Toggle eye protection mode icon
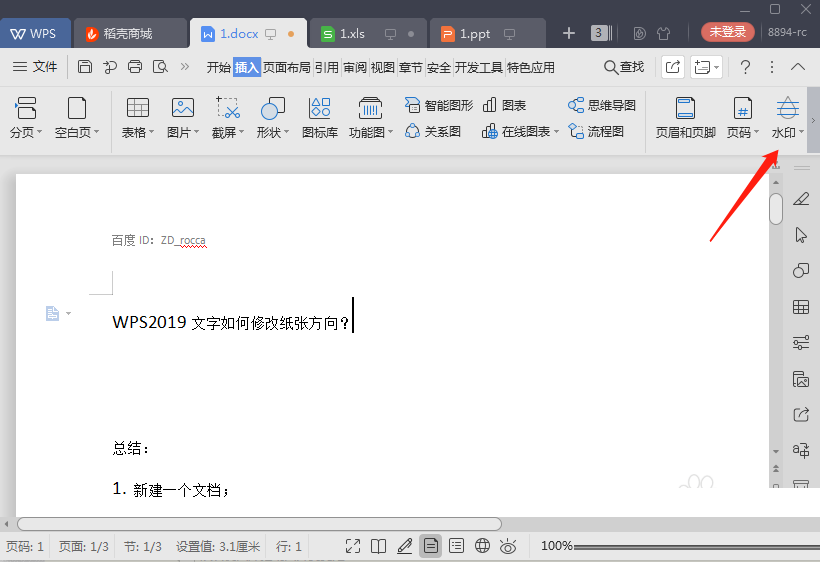Image resolution: width=820 pixels, height=562 pixels. (x=508, y=546)
